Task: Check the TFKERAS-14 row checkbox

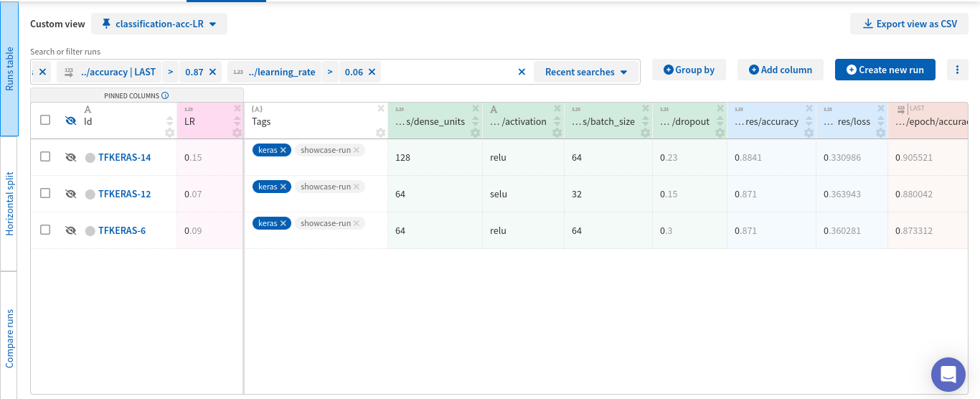Action: [45, 156]
